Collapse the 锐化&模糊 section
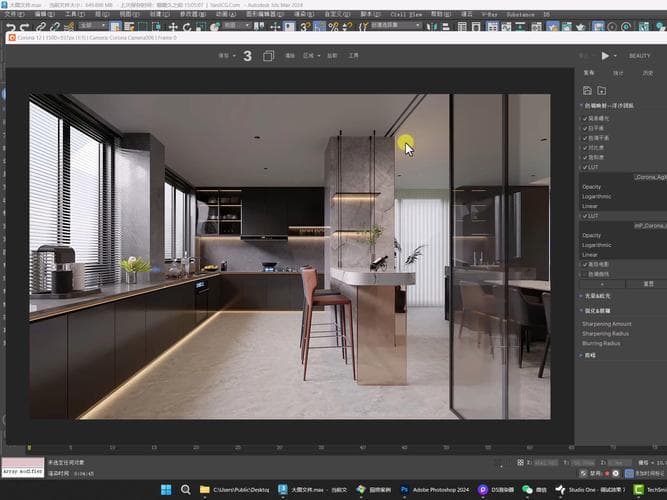This screenshot has width=667, height=500. coord(595,311)
